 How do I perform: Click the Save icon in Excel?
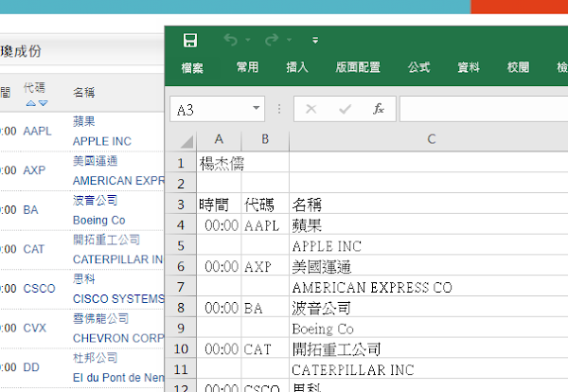190,40
